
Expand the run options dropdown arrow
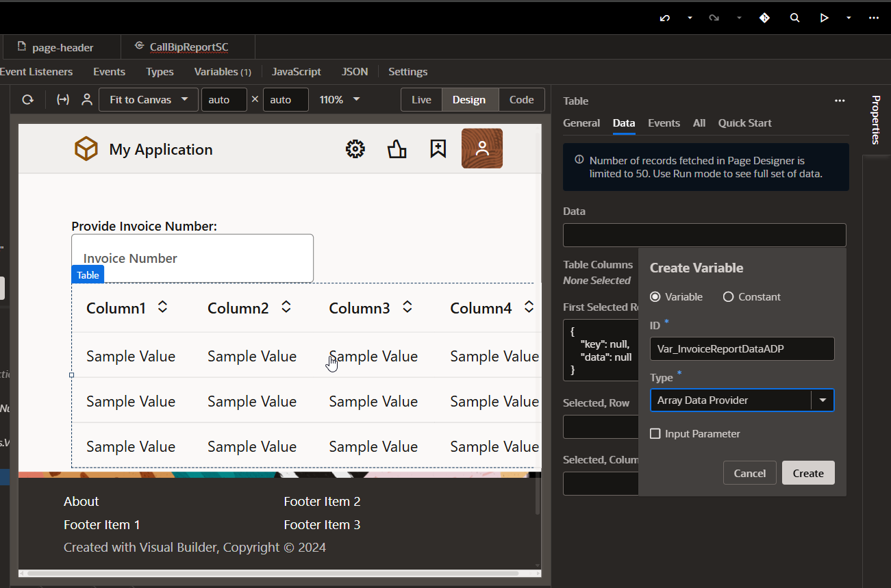[x=849, y=18]
